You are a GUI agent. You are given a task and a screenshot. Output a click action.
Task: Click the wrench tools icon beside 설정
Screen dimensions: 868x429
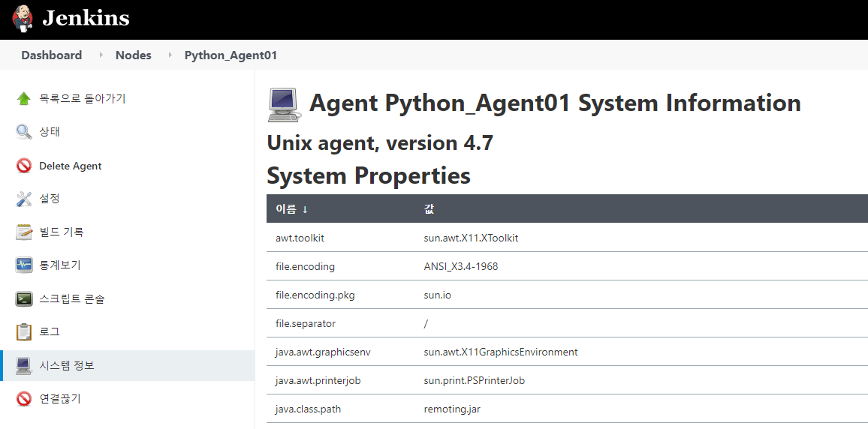pyautogui.click(x=24, y=199)
